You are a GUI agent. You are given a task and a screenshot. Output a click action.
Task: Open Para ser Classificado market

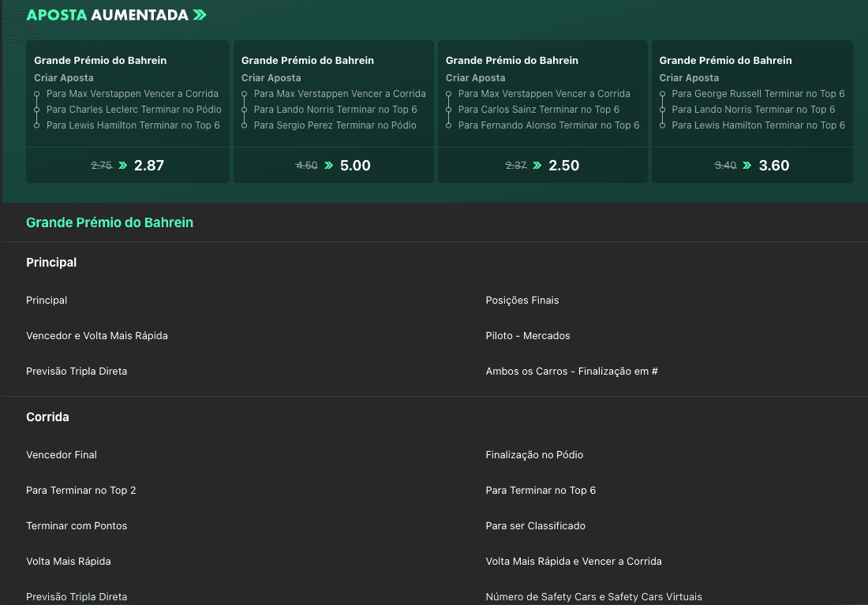pos(535,525)
